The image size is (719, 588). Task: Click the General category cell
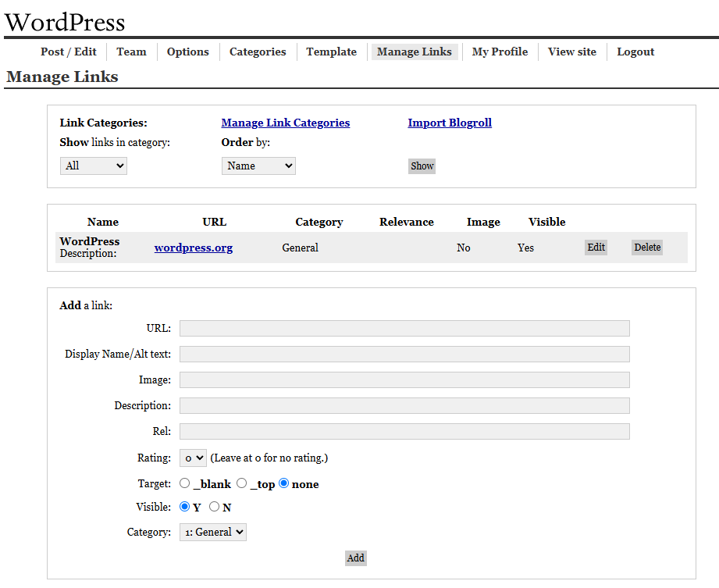pos(300,248)
